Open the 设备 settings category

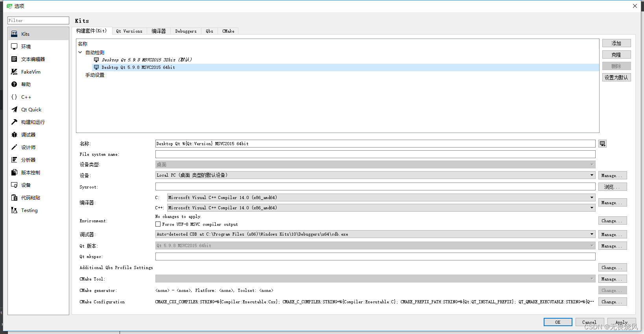point(38,185)
